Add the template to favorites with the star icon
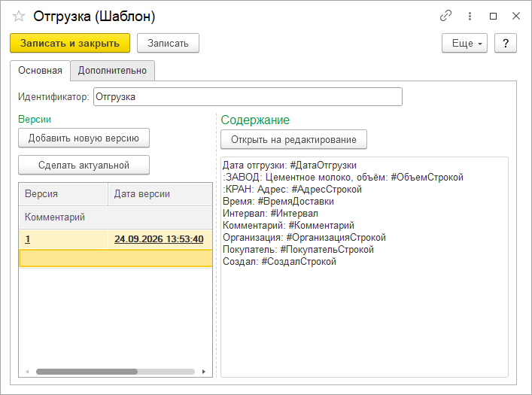532x395 pixels. (x=19, y=16)
